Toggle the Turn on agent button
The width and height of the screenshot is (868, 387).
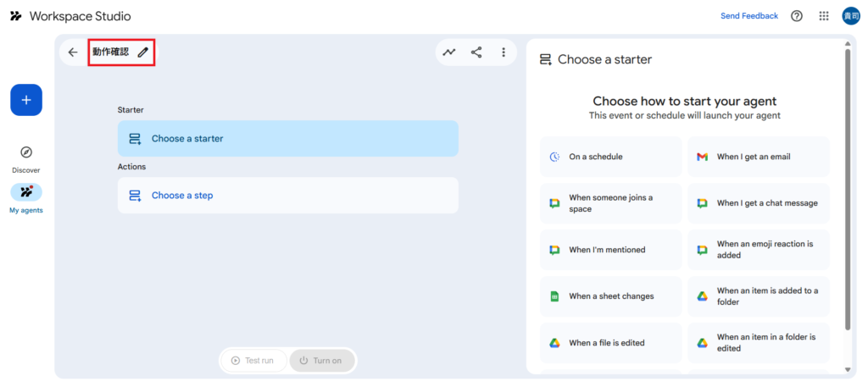tap(321, 361)
